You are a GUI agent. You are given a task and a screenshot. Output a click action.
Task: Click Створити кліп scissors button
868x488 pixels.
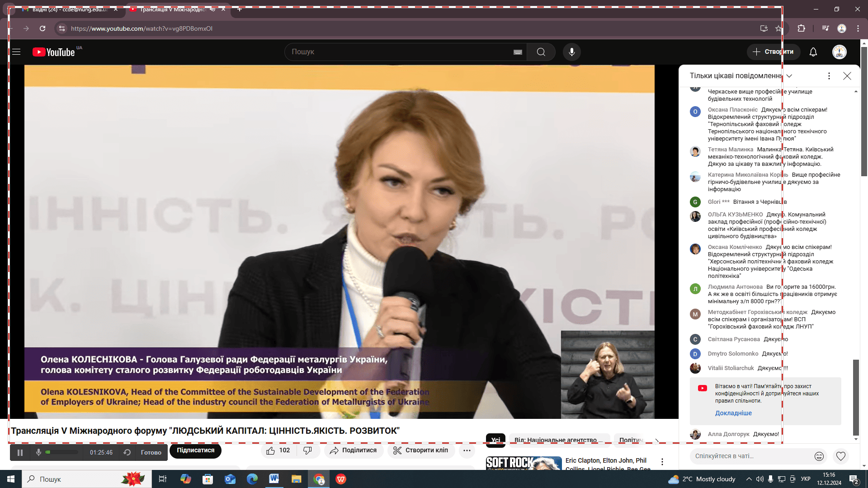click(x=420, y=450)
